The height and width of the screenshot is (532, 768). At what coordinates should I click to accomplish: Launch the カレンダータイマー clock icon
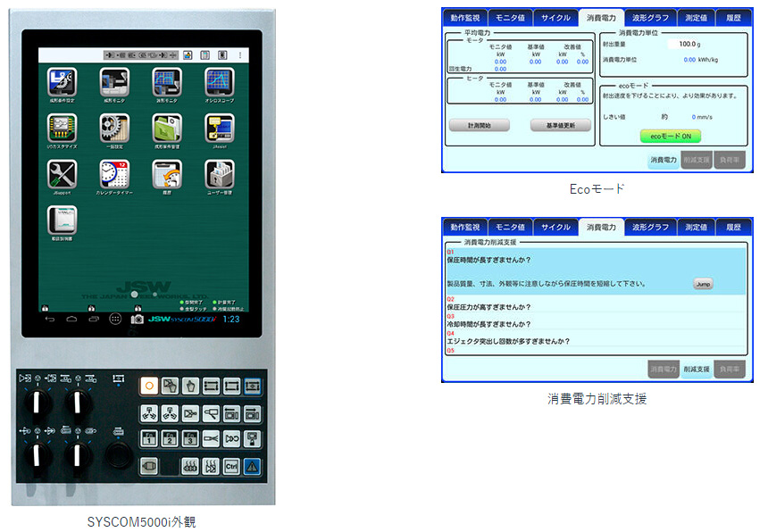(114, 174)
